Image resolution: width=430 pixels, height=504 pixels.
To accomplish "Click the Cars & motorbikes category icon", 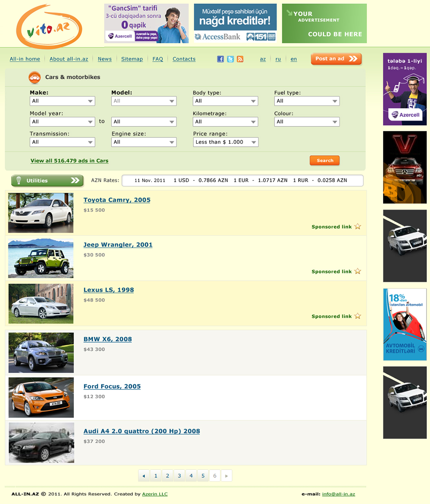I will [34, 77].
